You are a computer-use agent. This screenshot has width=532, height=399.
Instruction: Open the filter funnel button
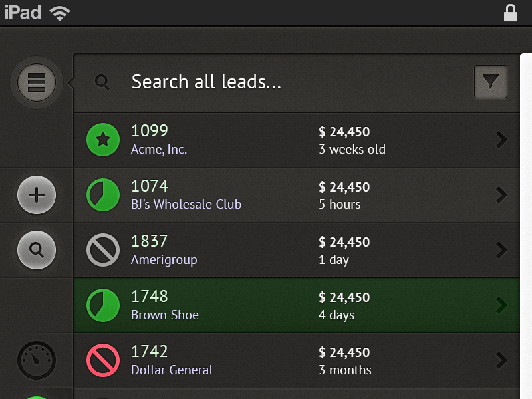point(491,82)
